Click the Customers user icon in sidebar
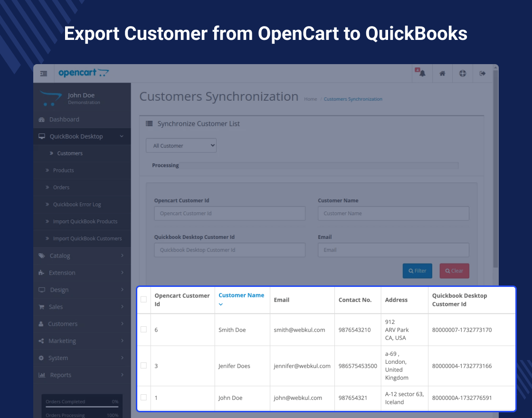532x418 pixels. [x=41, y=324]
